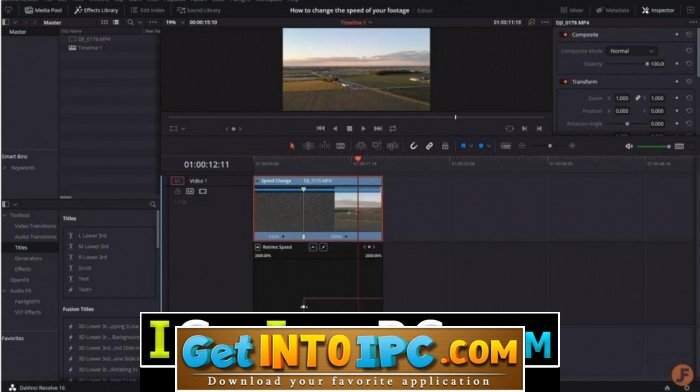This screenshot has height=392, width=700.
Task: Open the Effects Library panel
Action: click(x=96, y=10)
